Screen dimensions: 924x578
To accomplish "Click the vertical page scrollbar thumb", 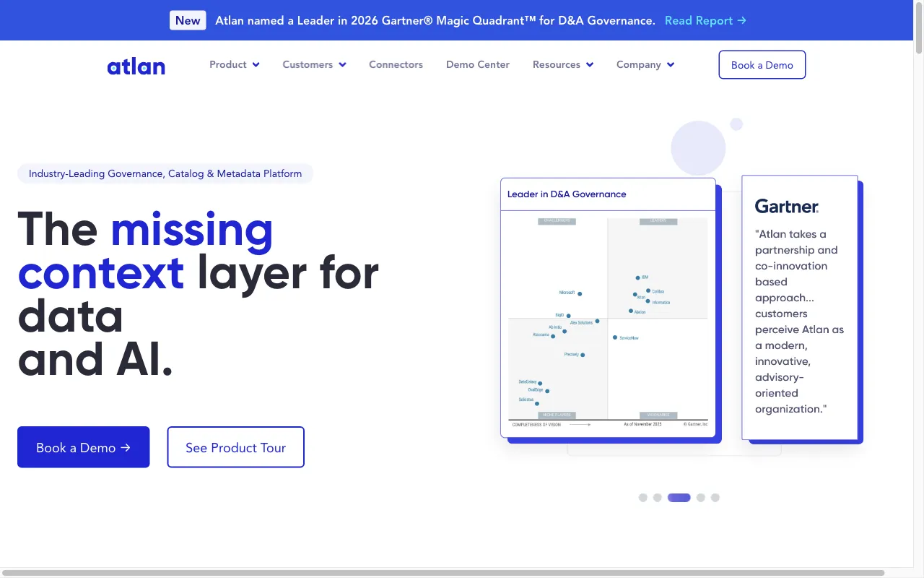I will pos(919,27).
